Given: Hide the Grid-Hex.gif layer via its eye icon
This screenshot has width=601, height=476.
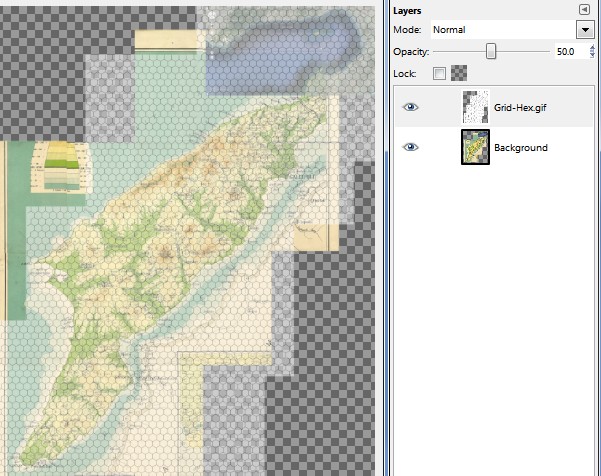Looking at the screenshot, I should coord(411,107).
